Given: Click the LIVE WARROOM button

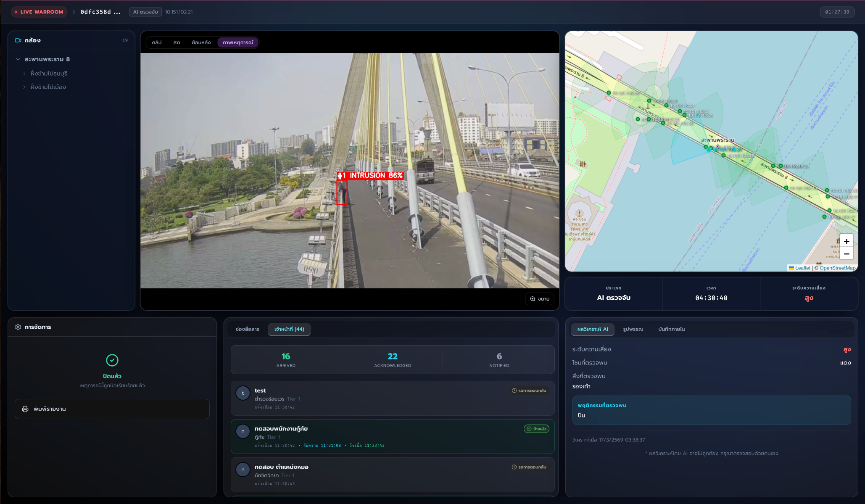Looking at the screenshot, I should point(39,12).
